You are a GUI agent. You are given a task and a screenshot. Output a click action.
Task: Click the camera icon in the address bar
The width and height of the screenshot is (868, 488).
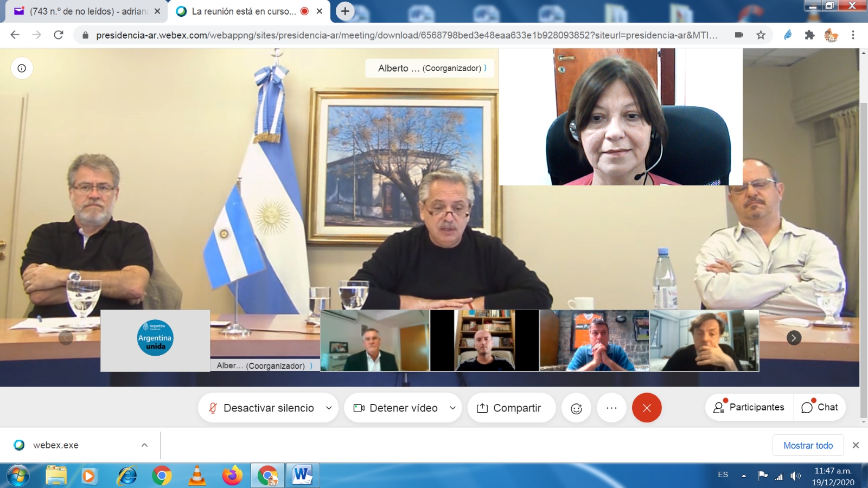[739, 35]
